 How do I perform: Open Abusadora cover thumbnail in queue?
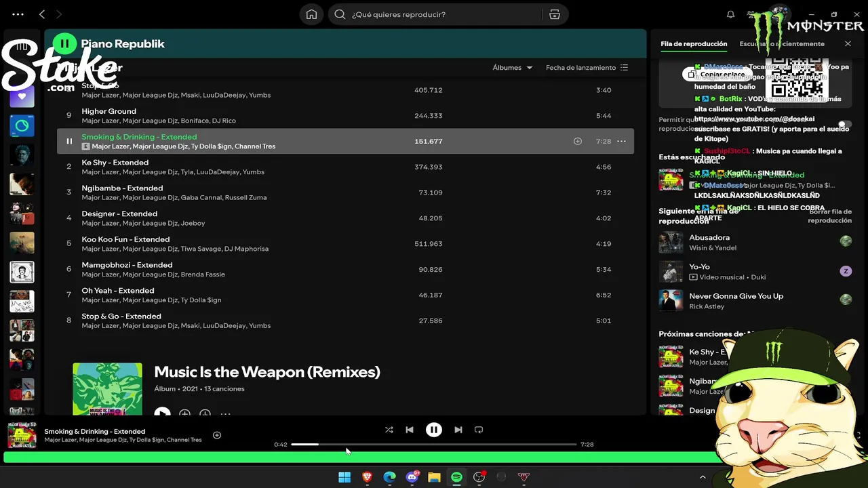pos(671,242)
